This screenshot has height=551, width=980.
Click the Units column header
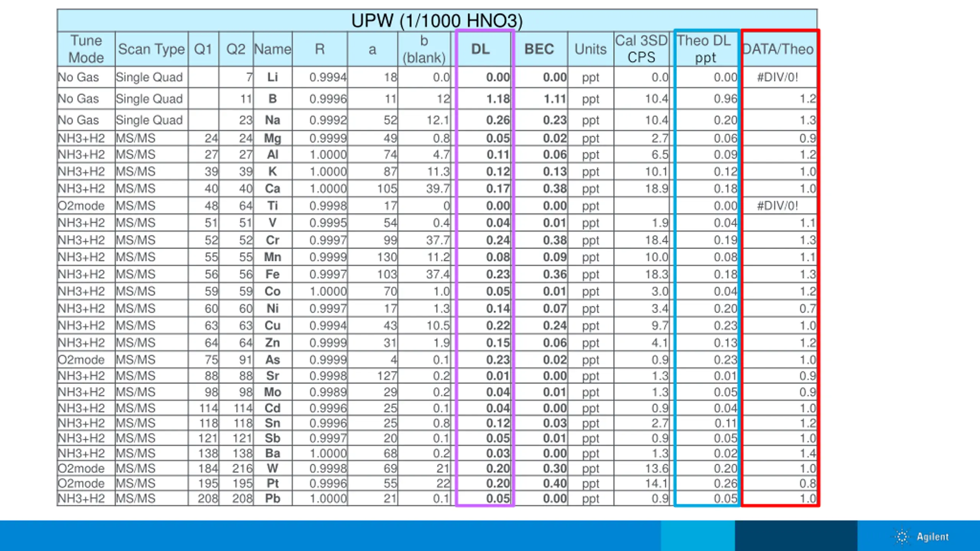click(x=591, y=49)
